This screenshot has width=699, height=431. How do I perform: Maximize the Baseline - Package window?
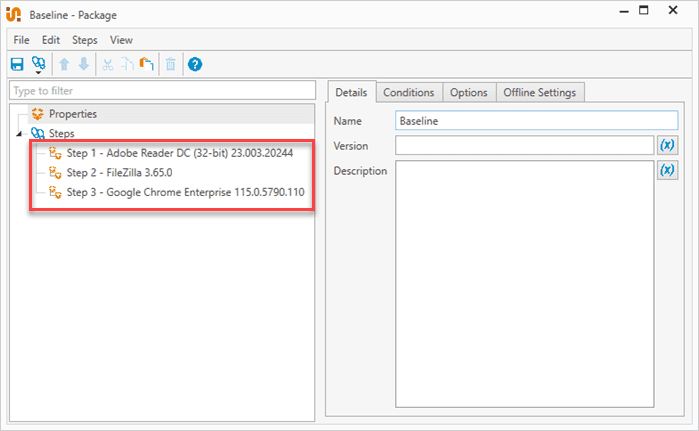(644, 10)
